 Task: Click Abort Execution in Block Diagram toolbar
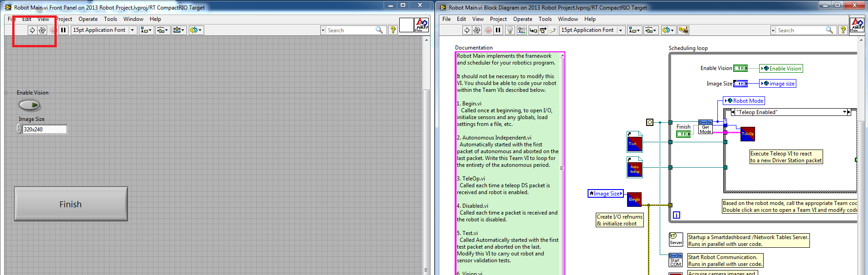[x=488, y=30]
